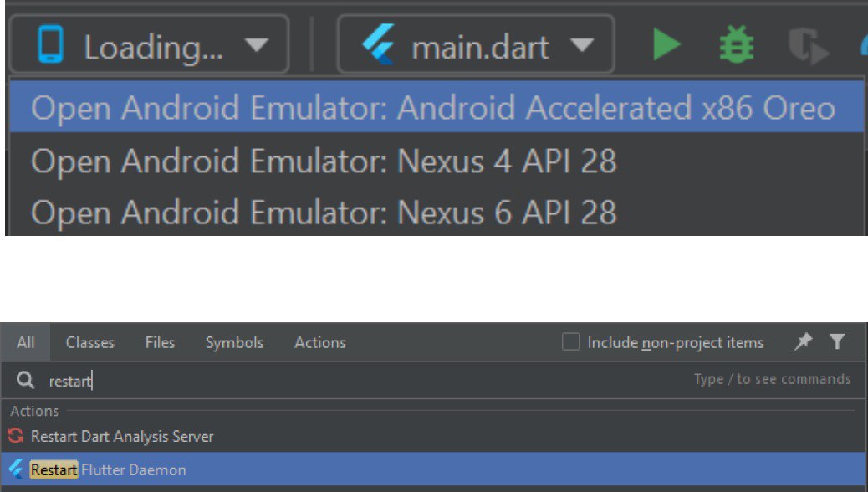Click the red restart icon beside Dart Analysis

click(x=16, y=436)
